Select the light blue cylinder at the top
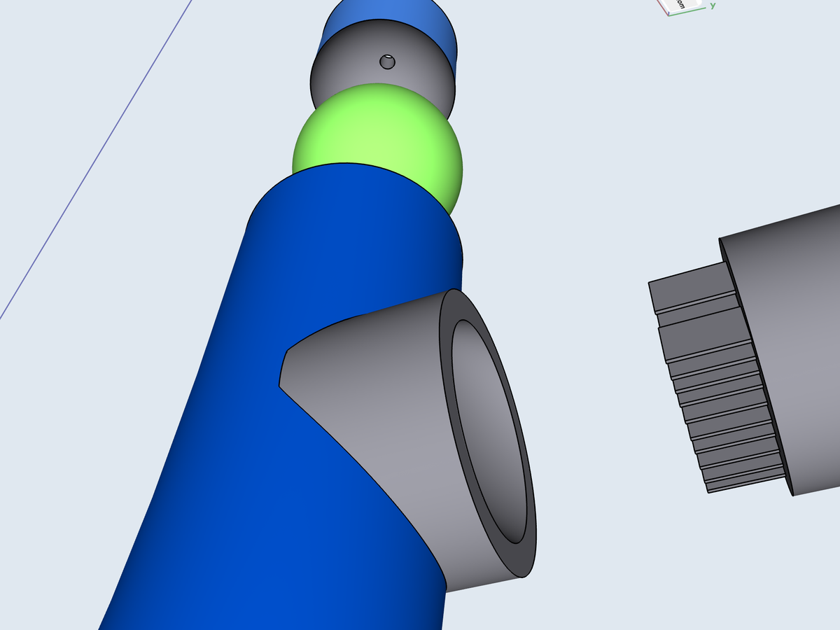840x630 pixels. (x=381, y=17)
